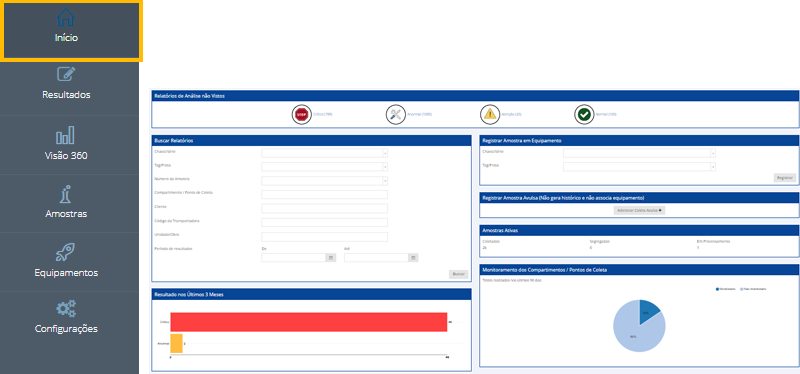Click the Registrar button
The width and height of the screenshot is (800, 374).
[785, 178]
